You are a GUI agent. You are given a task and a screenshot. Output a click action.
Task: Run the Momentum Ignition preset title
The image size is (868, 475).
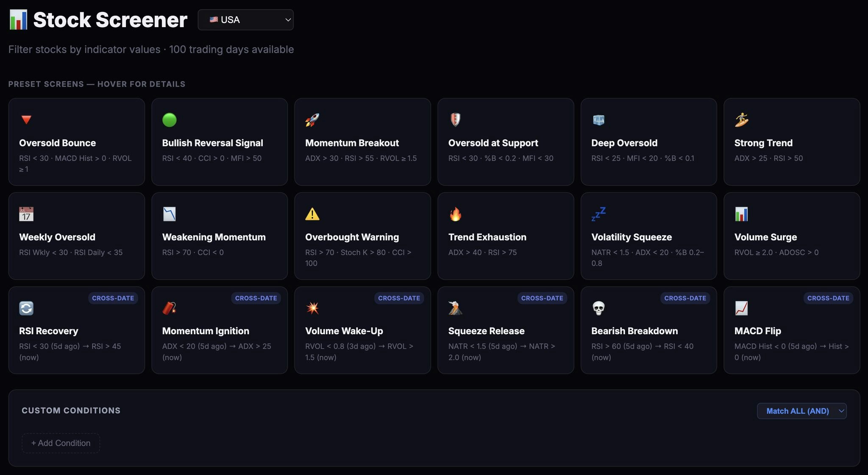click(206, 331)
